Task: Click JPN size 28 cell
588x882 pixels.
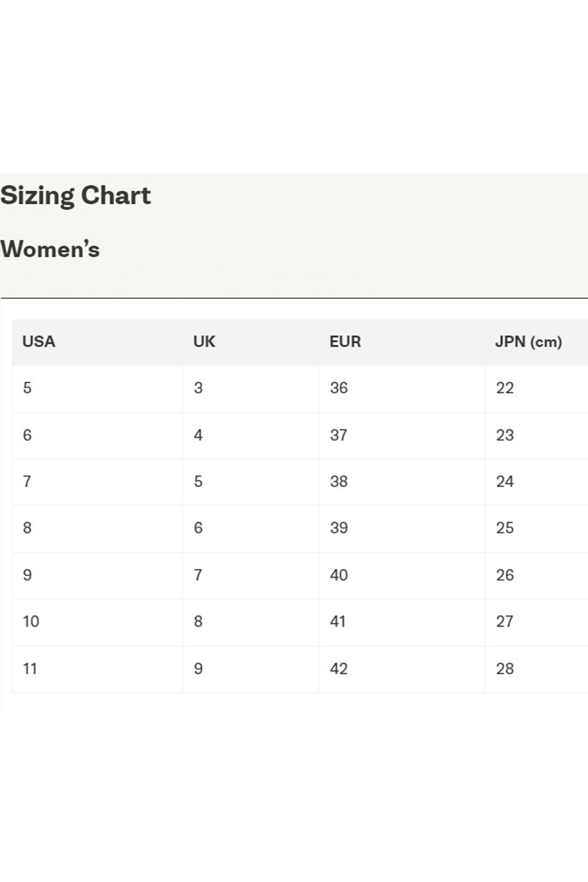Action: [505, 668]
